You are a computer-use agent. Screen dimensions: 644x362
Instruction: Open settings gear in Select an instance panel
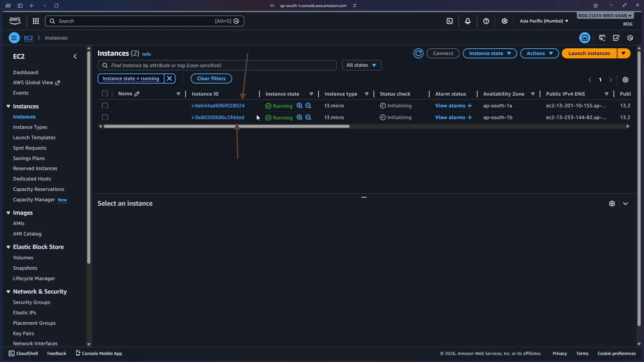point(612,203)
